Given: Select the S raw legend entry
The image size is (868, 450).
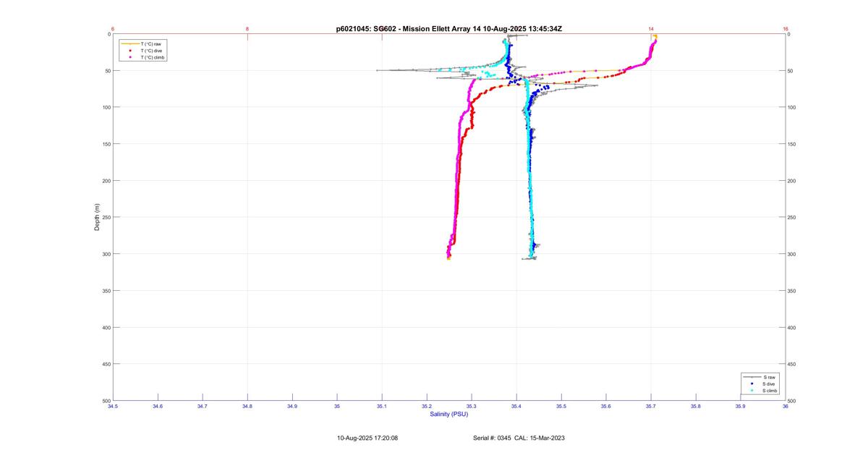Looking at the screenshot, I should [760, 377].
